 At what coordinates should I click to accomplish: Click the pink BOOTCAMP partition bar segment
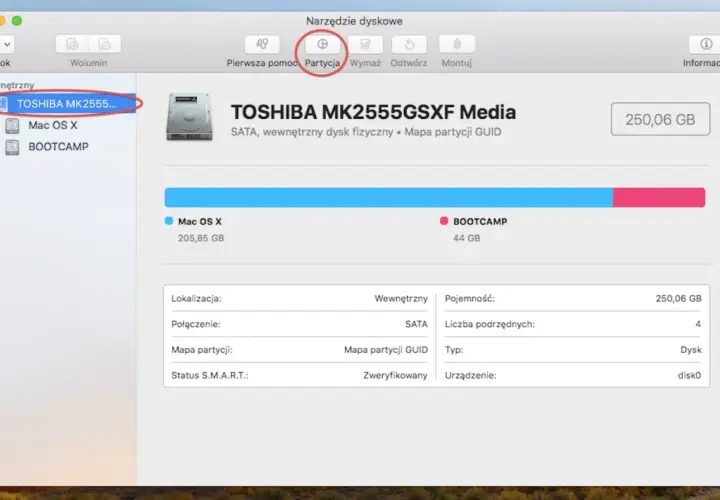[x=659, y=197]
